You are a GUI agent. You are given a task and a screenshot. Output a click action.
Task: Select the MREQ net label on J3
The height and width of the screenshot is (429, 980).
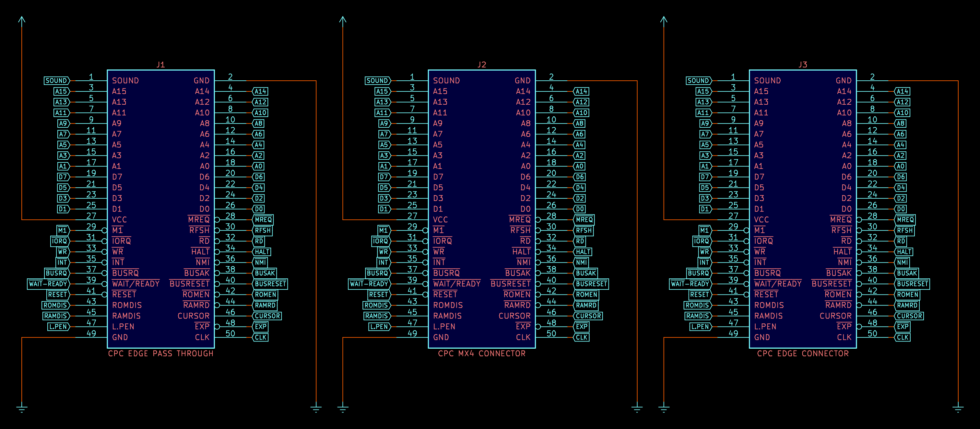click(905, 219)
